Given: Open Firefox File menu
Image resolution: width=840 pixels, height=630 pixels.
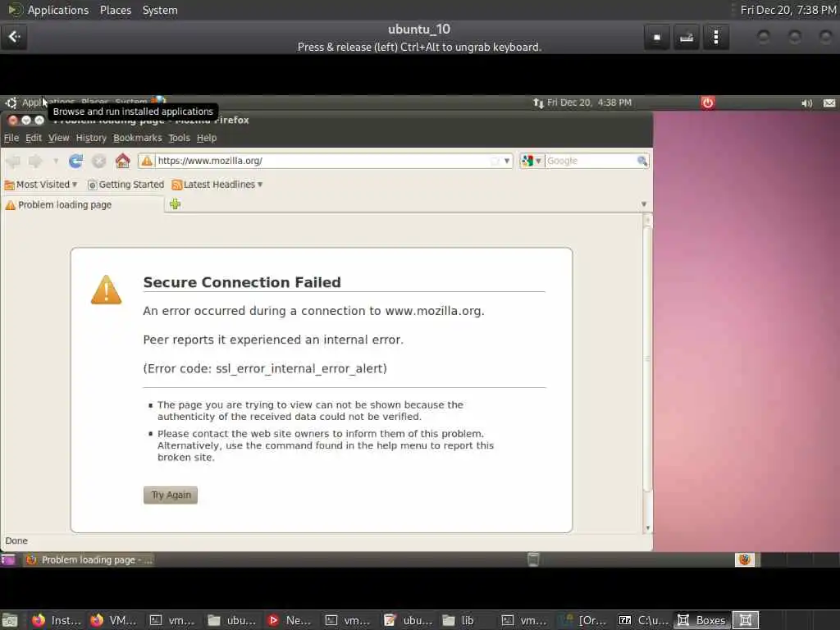Looking at the screenshot, I should pyautogui.click(x=11, y=138).
